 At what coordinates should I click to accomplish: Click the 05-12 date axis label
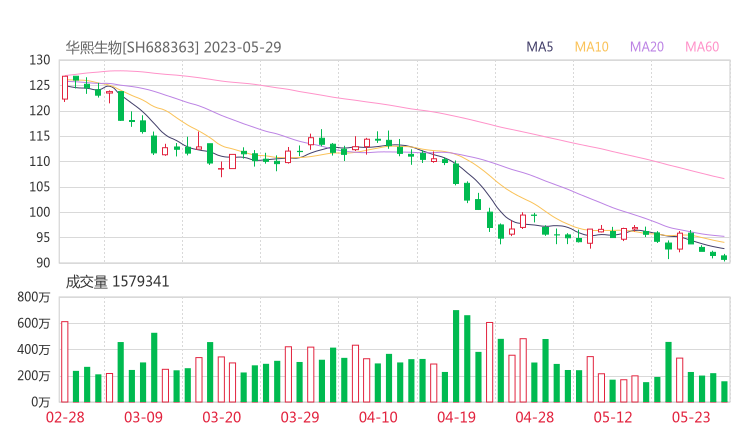coord(613,417)
